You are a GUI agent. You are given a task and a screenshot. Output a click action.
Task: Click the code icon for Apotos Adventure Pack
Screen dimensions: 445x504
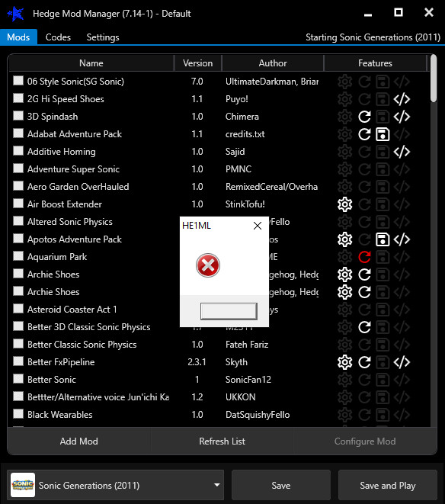[x=402, y=239]
